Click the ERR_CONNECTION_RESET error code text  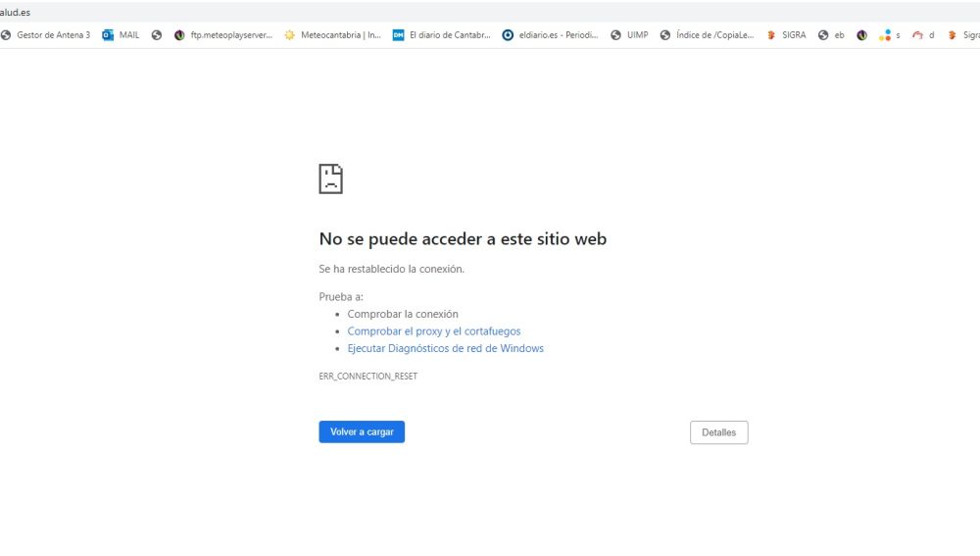click(368, 376)
